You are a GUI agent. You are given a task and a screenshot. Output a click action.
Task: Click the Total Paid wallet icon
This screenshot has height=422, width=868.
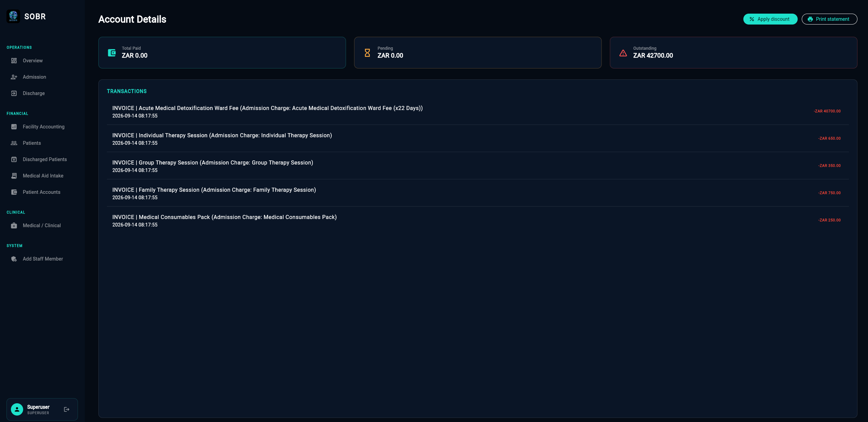112,53
